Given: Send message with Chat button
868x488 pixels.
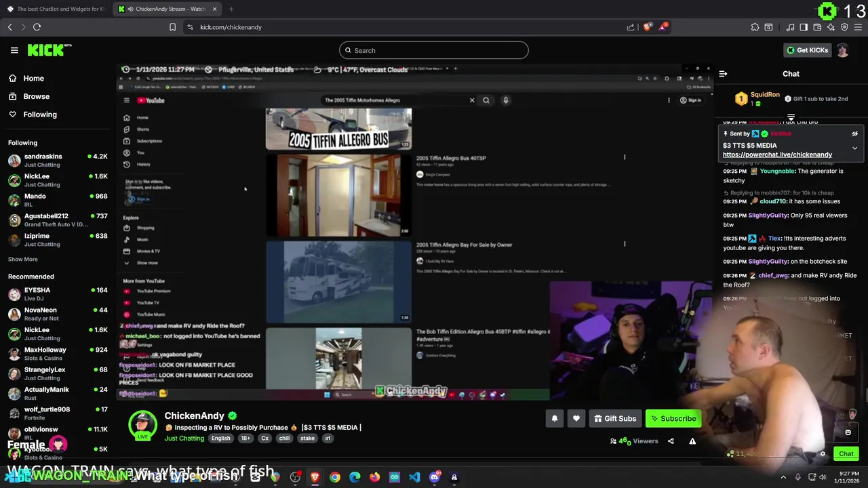Looking at the screenshot, I should 846,454.
